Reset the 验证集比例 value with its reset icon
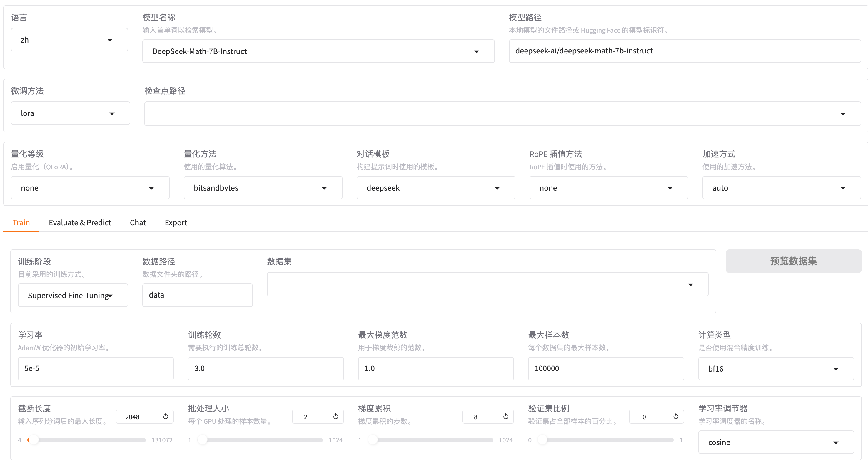 pos(676,417)
